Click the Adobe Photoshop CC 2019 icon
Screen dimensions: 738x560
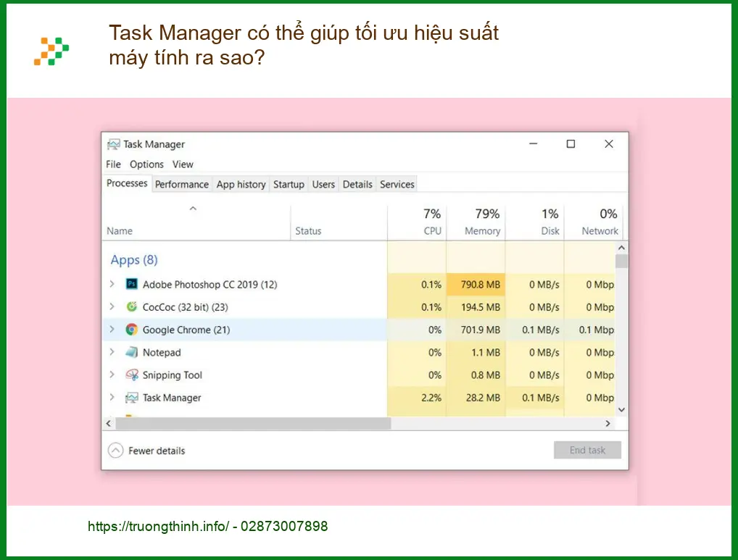pyautogui.click(x=132, y=284)
